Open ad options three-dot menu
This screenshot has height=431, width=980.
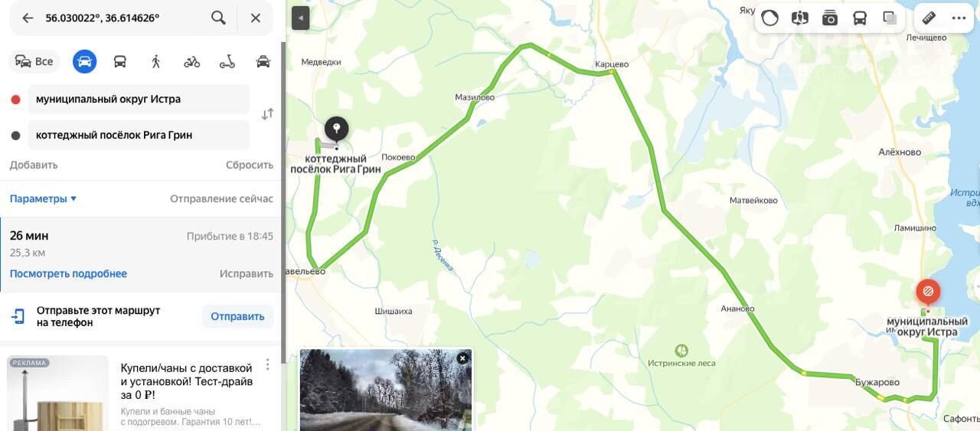(x=267, y=364)
